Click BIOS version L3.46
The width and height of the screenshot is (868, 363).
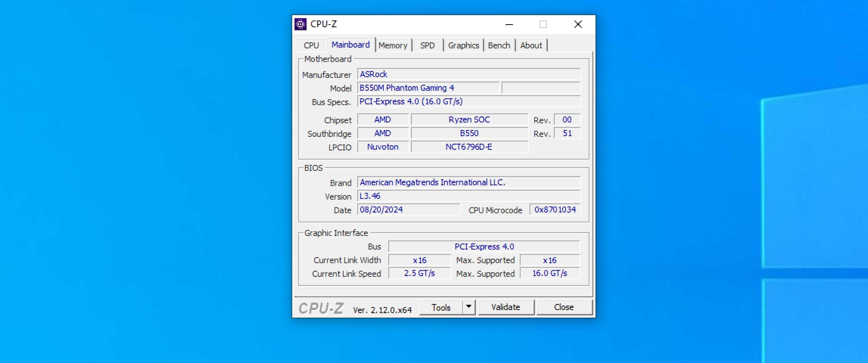point(469,196)
